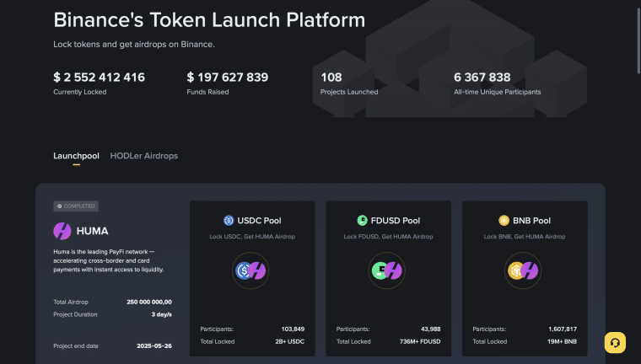Open the yellow support chat headset icon
Viewport: 641px width, 364px height.
pos(615,343)
